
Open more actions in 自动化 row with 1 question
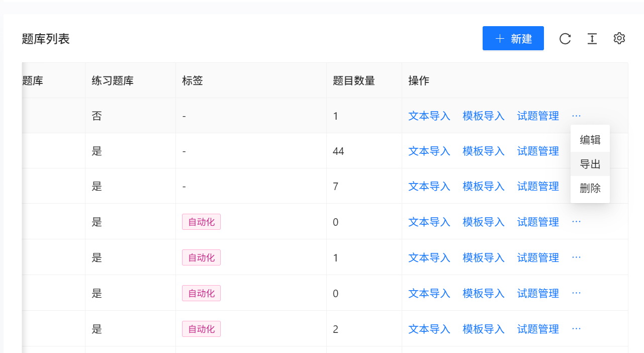(577, 257)
